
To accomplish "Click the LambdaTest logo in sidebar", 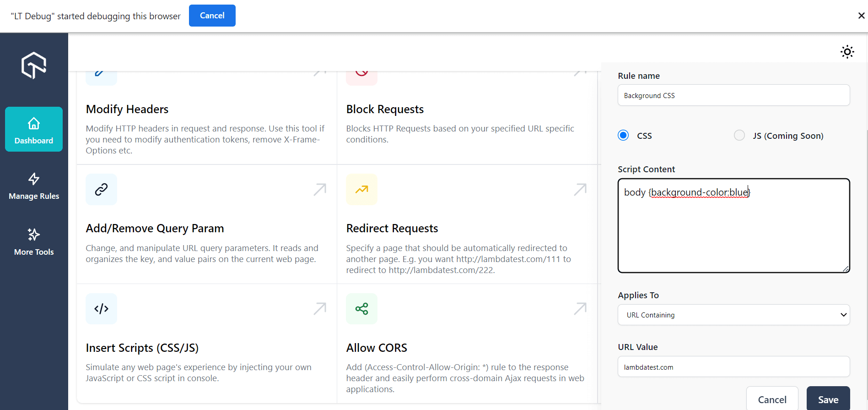I will (34, 66).
